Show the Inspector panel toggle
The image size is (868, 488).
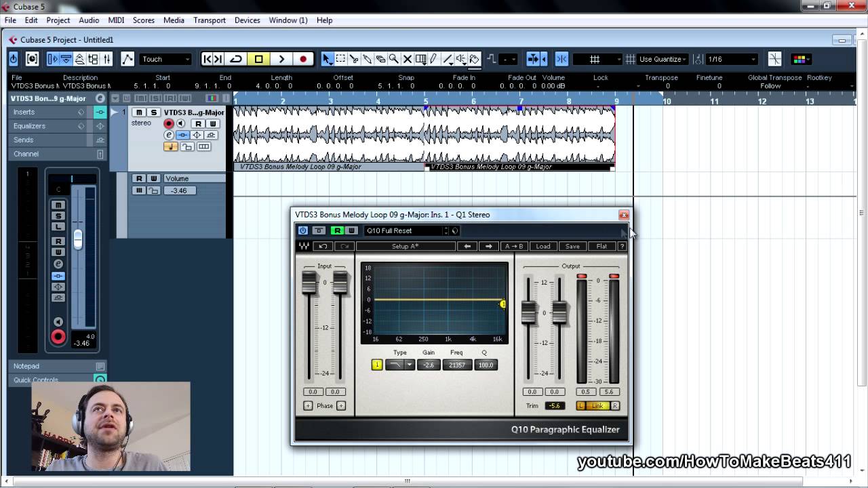53,59
